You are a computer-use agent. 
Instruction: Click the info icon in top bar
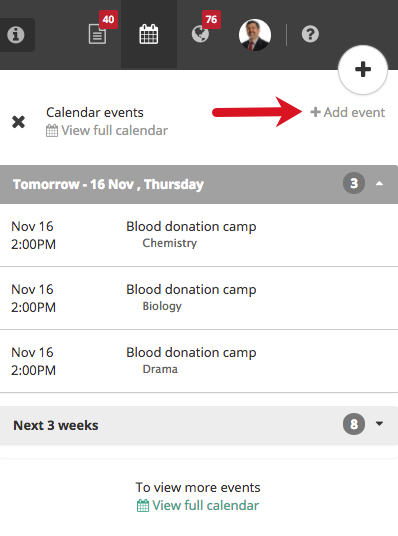click(x=16, y=35)
